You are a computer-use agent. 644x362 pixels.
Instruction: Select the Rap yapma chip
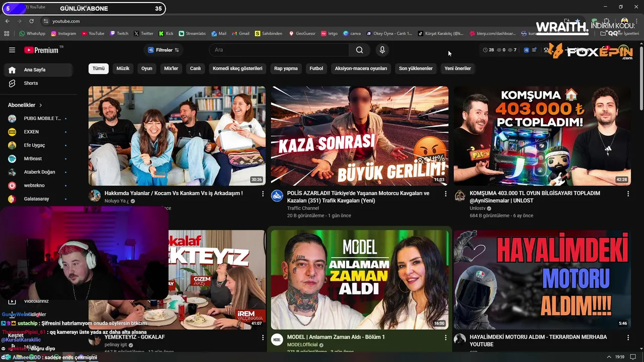point(286,68)
